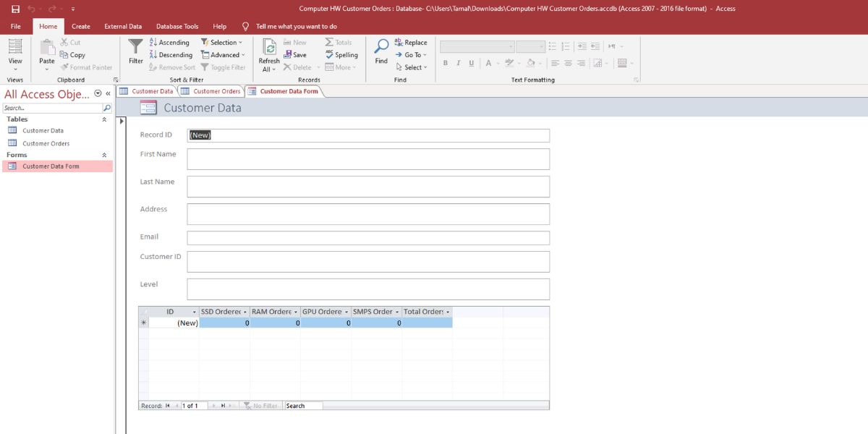Collapse the Tables group in navigation pane
The image size is (868, 434).
click(104, 119)
